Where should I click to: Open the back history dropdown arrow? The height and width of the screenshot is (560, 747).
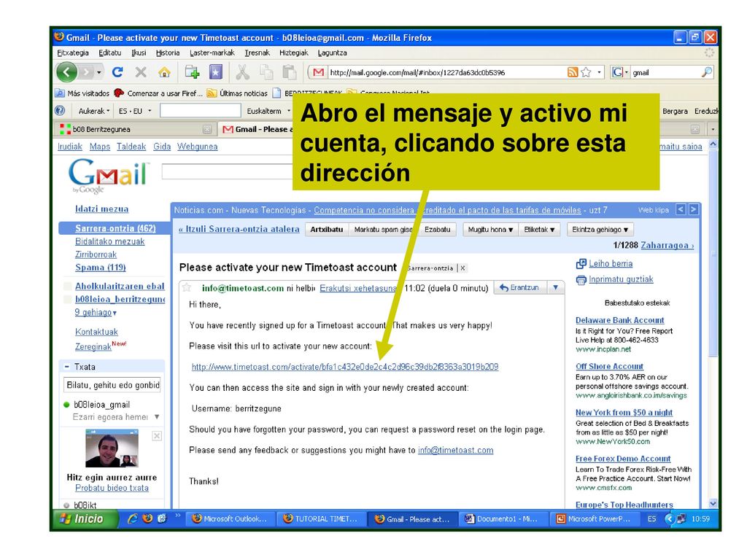pyautogui.click(x=98, y=72)
